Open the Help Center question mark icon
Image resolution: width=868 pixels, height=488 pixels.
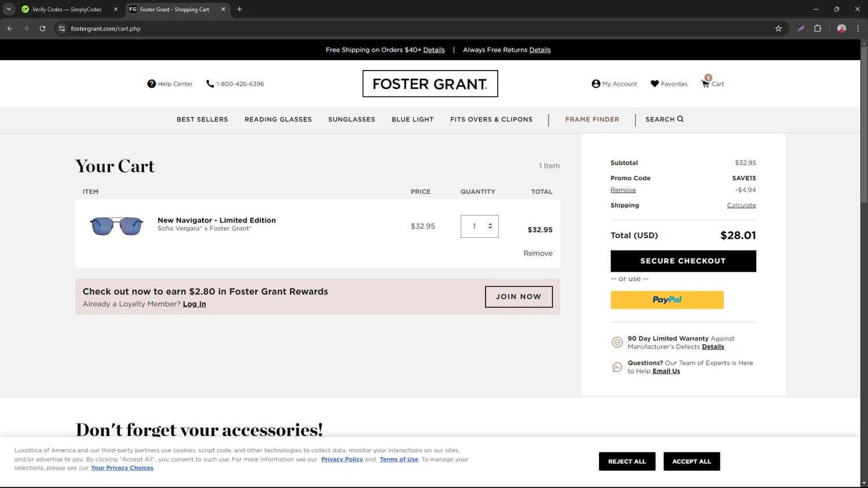pyautogui.click(x=151, y=84)
